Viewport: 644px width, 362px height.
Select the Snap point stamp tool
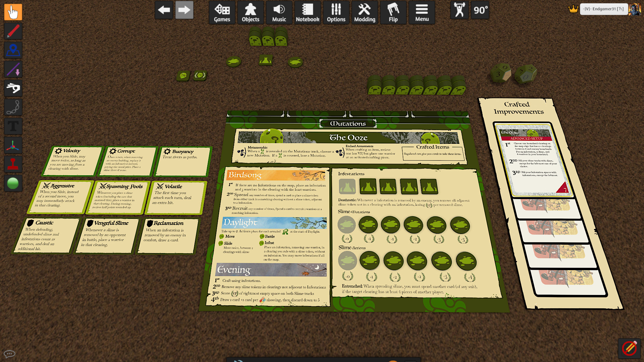13,164
